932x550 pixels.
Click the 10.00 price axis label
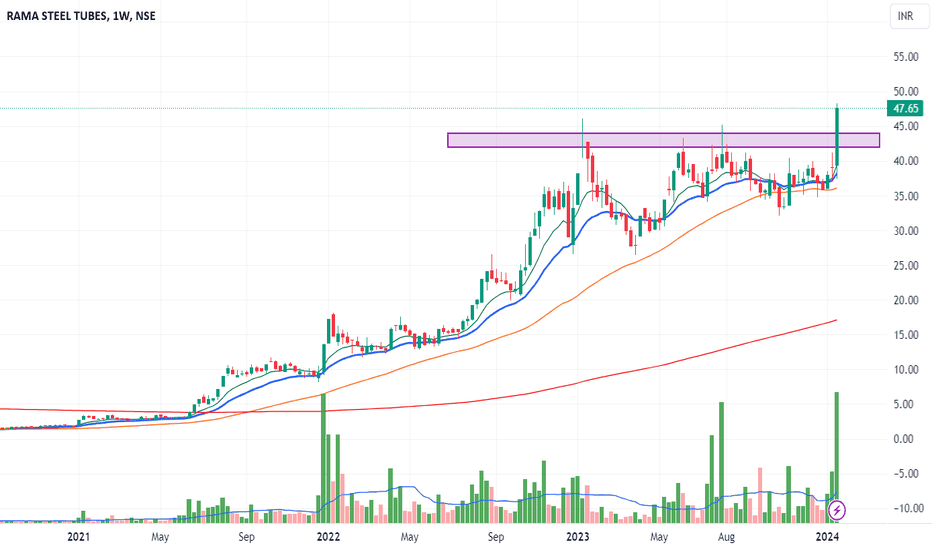pyautogui.click(x=906, y=370)
